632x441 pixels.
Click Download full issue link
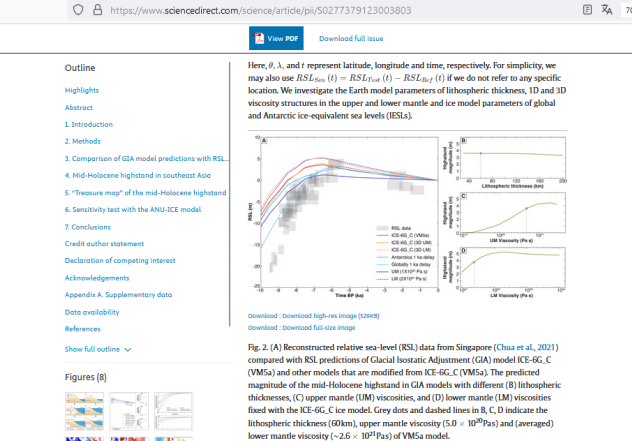(x=351, y=39)
